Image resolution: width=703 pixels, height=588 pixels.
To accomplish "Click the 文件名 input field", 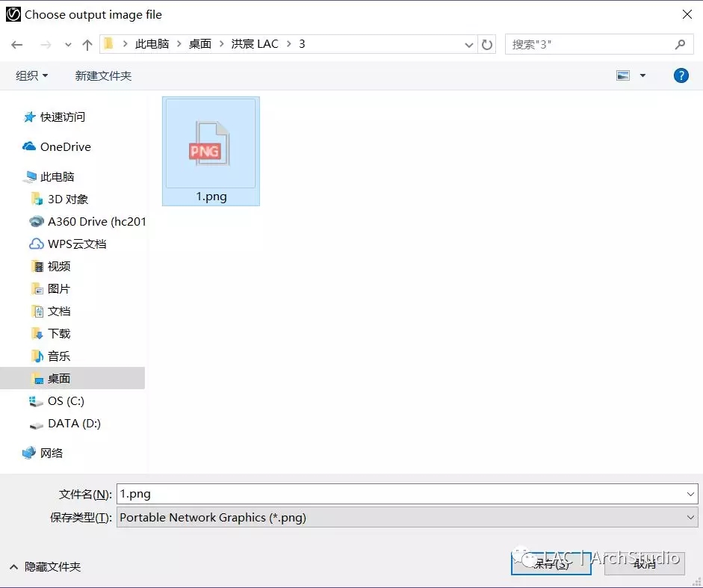I will (x=407, y=494).
